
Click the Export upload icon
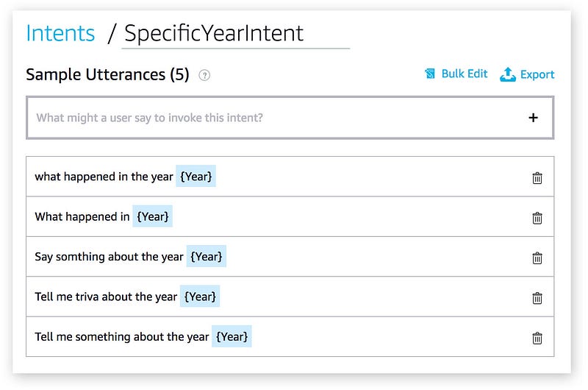(x=508, y=74)
